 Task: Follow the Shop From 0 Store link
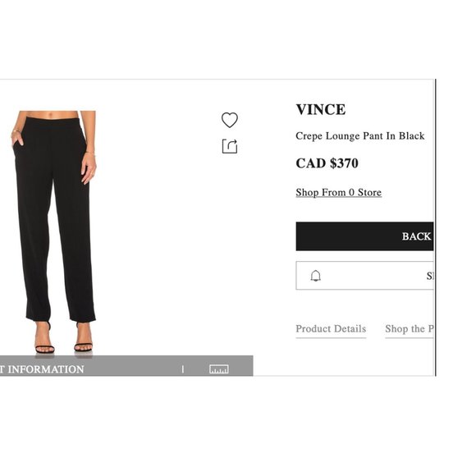click(x=338, y=193)
